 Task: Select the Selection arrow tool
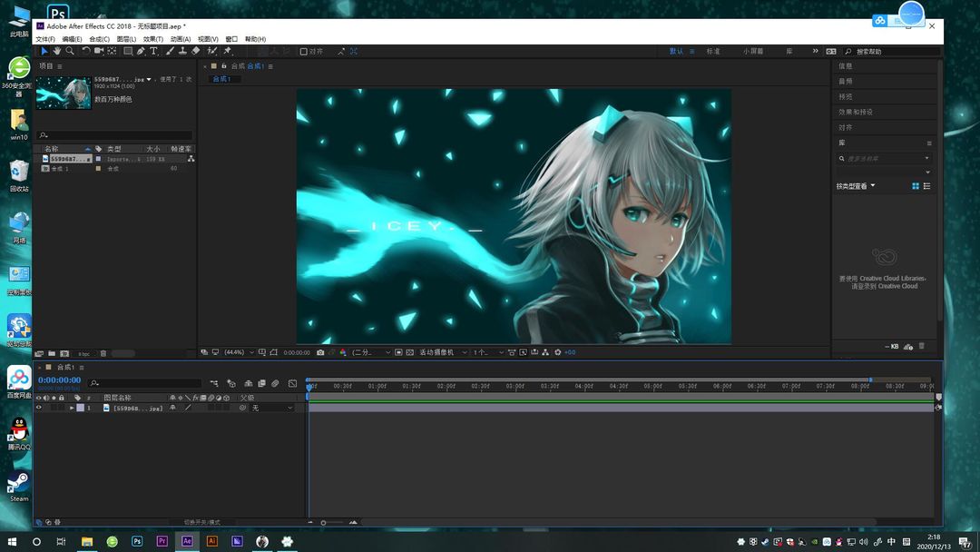[x=44, y=51]
